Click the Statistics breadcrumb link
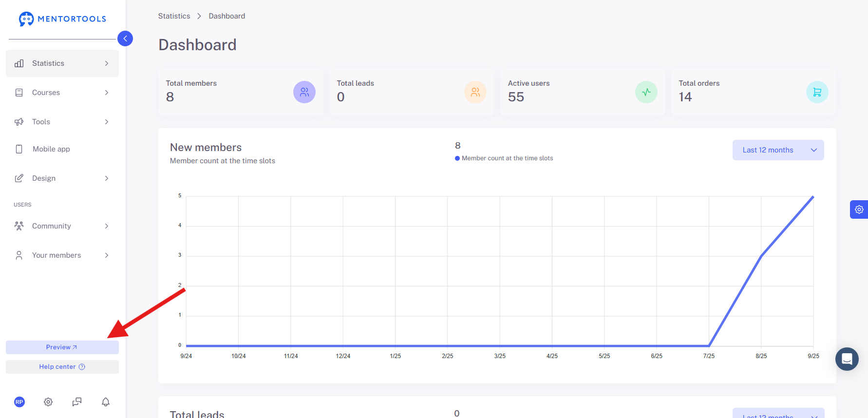The image size is (868, 418). [x=174, y=16]
